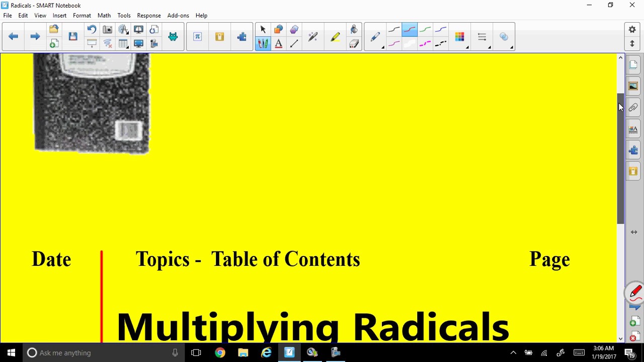This screenshot has height=362, width=644.
Task: Open the Attachments paperclip side tab
Action: [633, 108]
